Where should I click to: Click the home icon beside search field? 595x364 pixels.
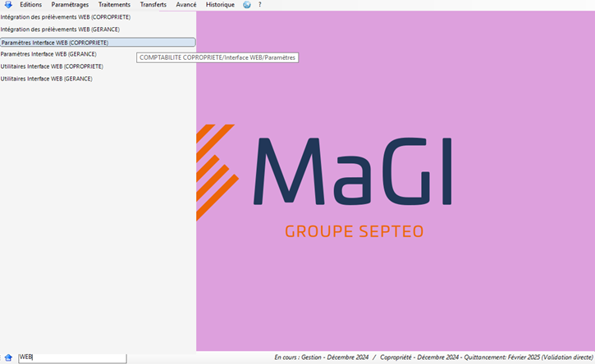[8, 357]
